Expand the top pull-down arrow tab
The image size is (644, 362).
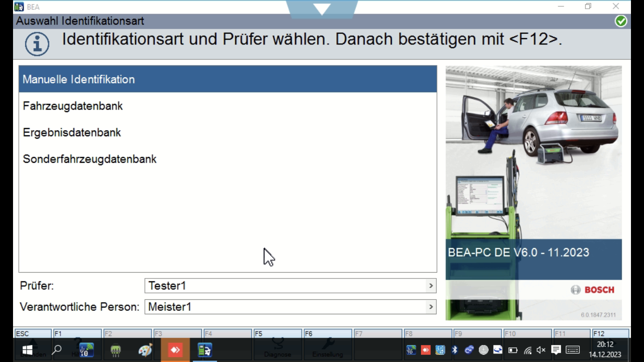pos(322,9)
